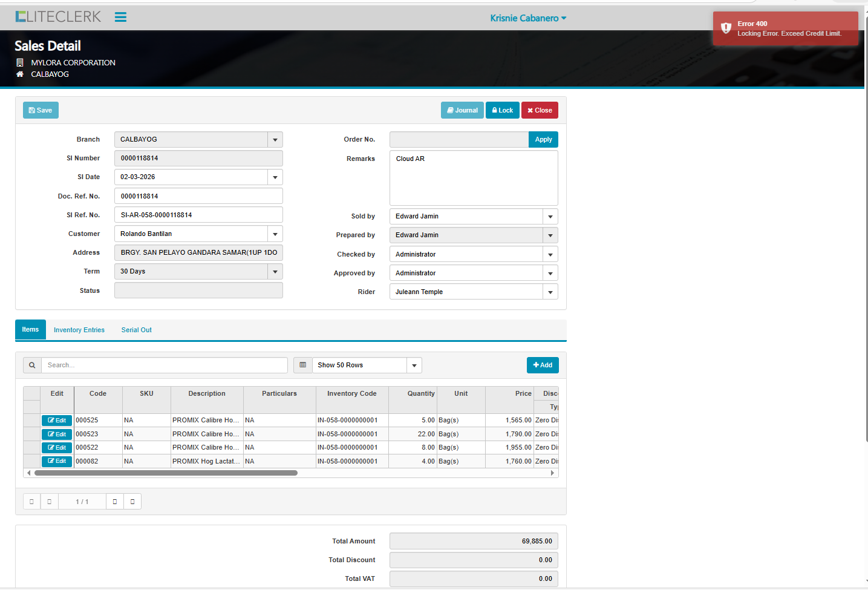Screen dimensions: 868x590
Task: Open the Customer dropdown list
Action: point(275,234)
